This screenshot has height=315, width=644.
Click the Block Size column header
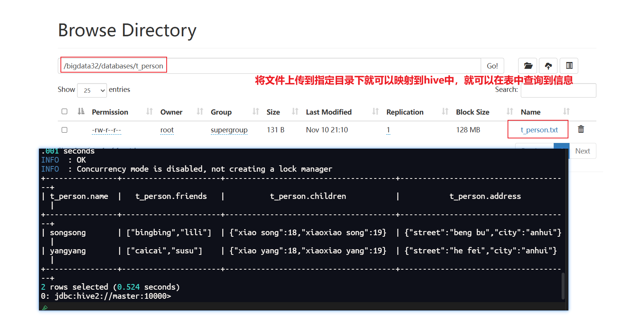(472, 112)
